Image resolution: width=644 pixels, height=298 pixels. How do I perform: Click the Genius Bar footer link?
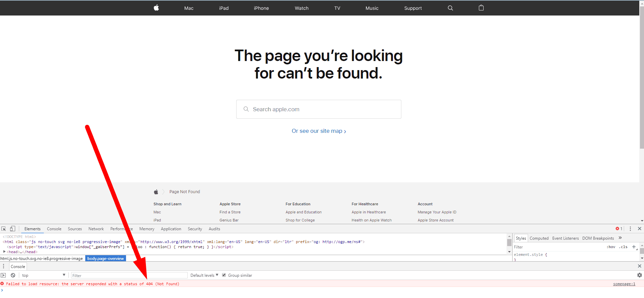click(229, 220)
